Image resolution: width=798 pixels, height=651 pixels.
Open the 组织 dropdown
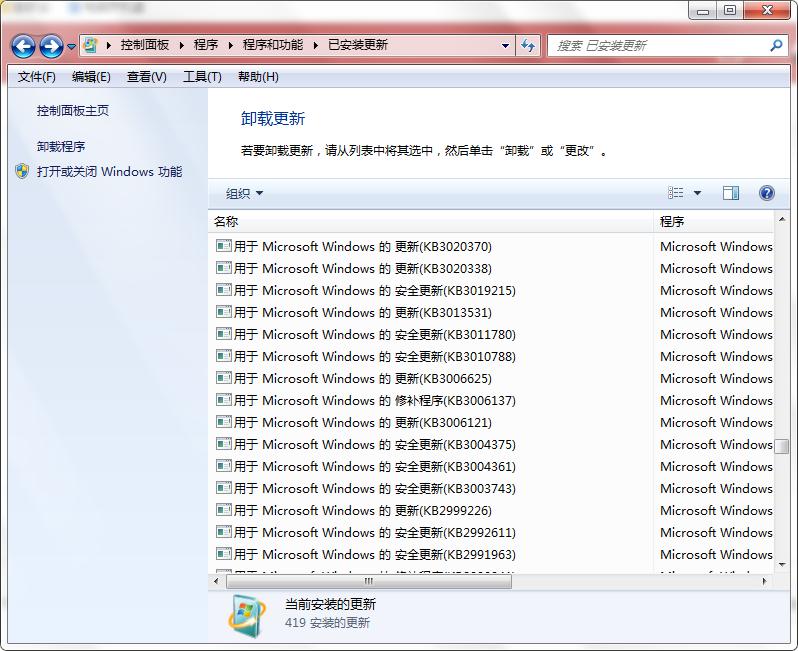click(244, 193)
